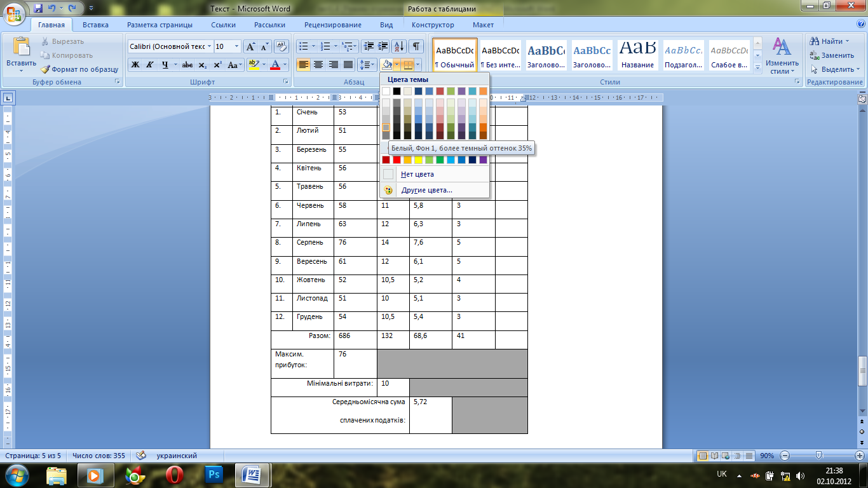Open the Вставка tab

(x=95, y=25)
